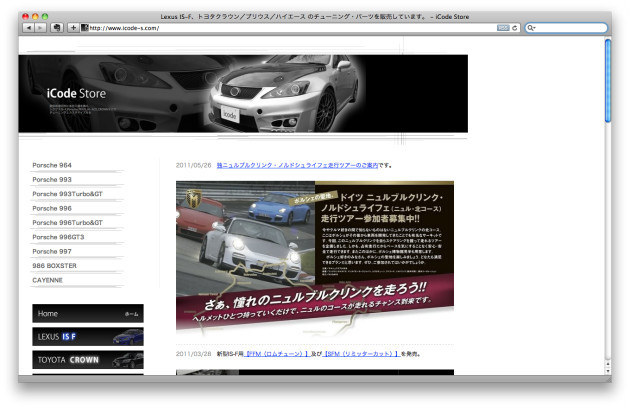630x408 pixels.
Task: Open the 986 BOXSTER category
Action: click(54, 266)
